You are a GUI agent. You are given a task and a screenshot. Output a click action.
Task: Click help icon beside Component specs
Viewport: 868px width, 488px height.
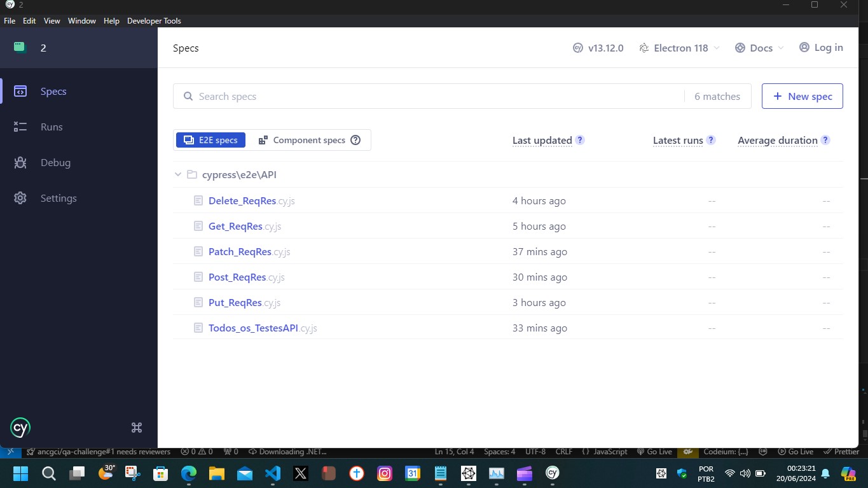tap(355, 140)
